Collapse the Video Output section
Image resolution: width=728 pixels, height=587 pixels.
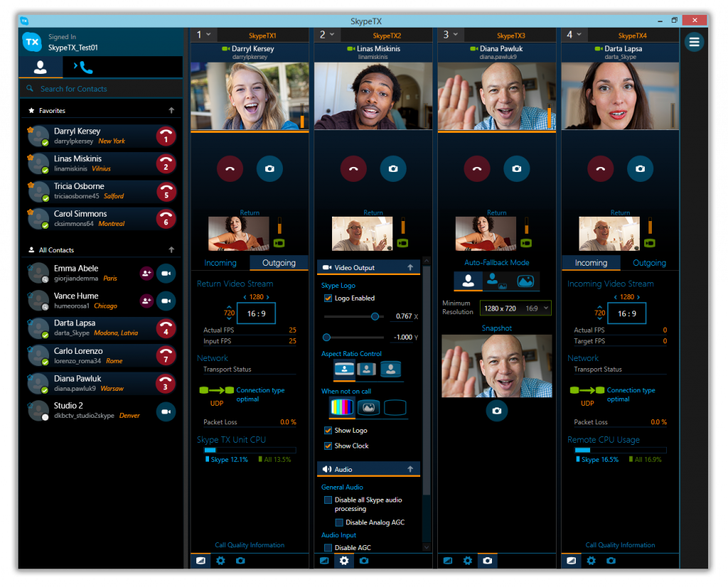click(x=410, y=268)
